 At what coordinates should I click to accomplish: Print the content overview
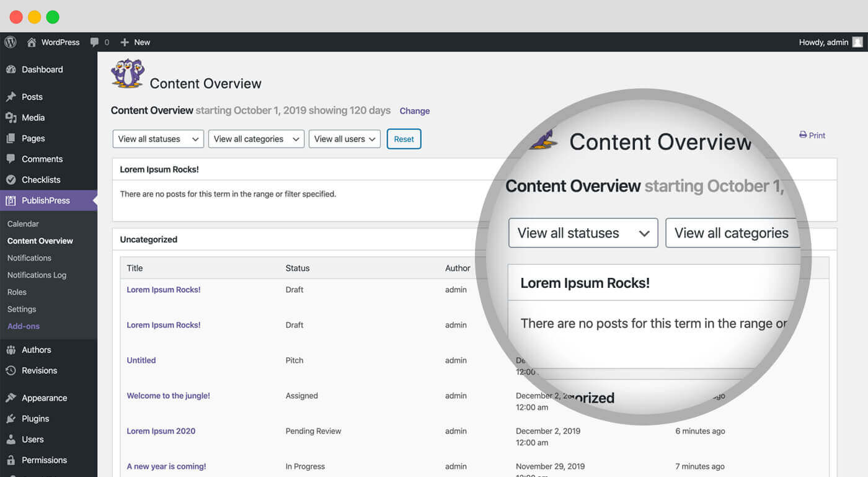tap(812, 135)
